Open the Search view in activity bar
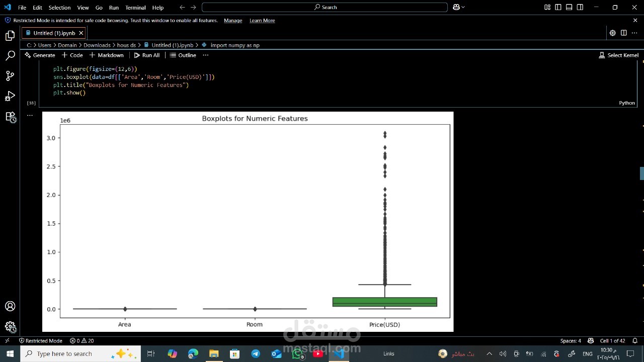The width and height of the screenshot is (644, 362). pyautogui.click(x=10, y=56)
